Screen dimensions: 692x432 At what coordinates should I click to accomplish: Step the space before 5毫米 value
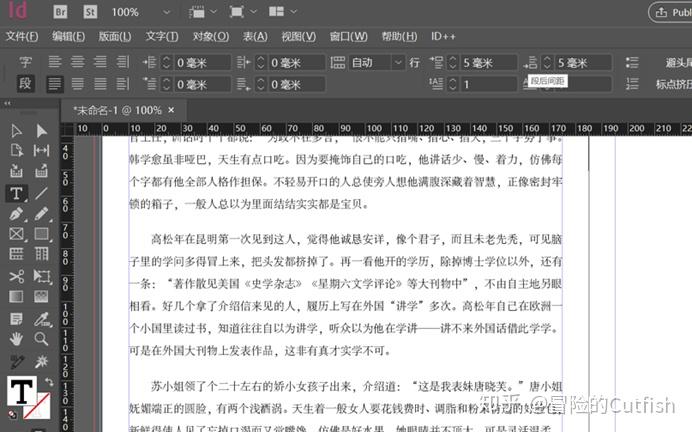tap(452, 62)
